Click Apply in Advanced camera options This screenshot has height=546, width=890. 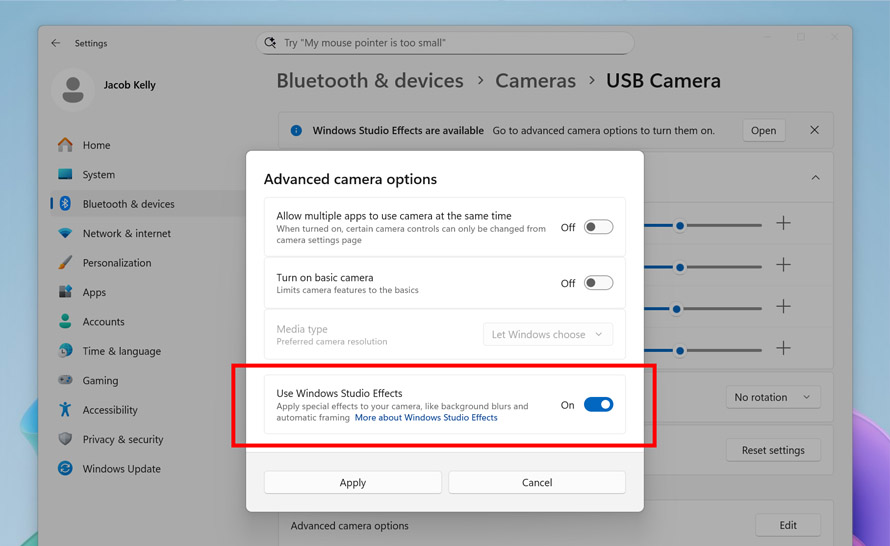tap(352, 482)
